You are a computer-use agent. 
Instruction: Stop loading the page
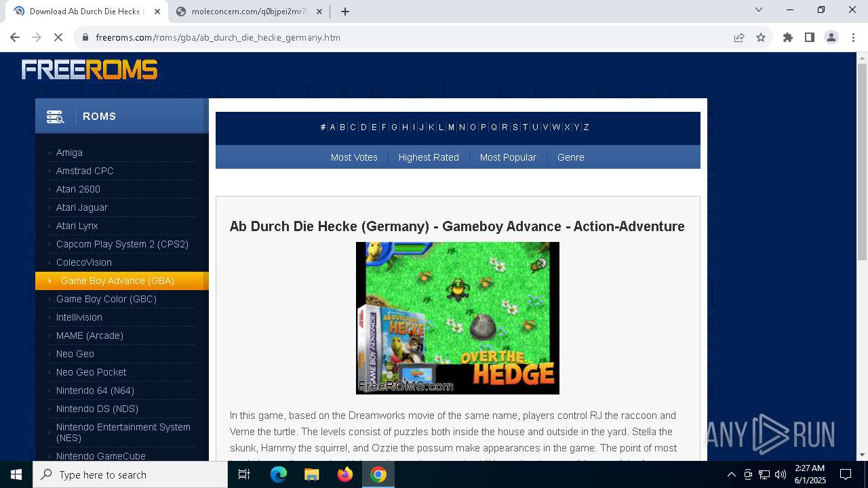[58, 37]
